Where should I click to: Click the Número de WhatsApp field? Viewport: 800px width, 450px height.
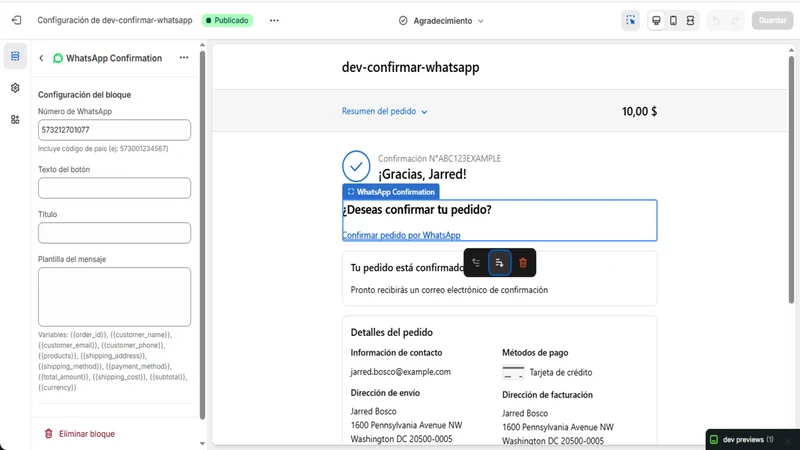[114, 130]
